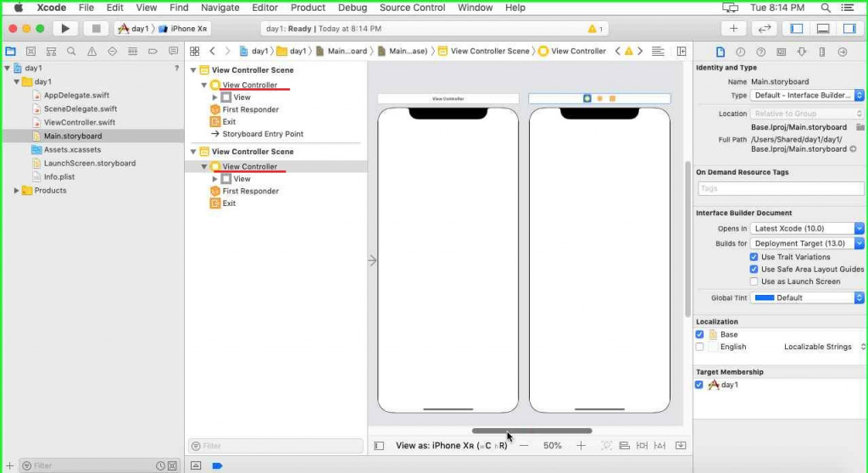Open the Debug menu

coord(353,8)
